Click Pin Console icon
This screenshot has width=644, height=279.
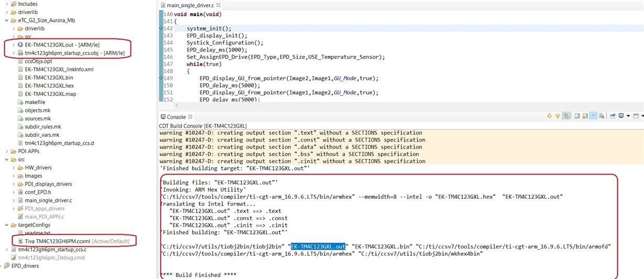point(613,116)
